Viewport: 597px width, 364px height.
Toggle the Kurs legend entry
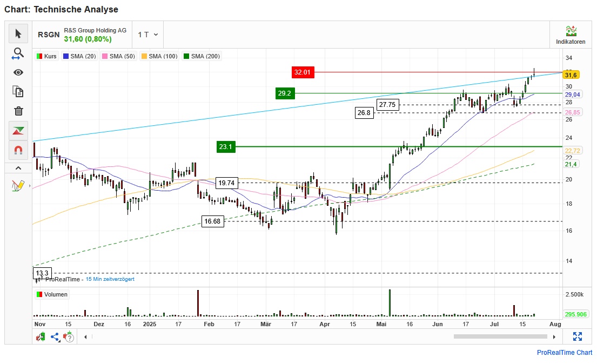point(46,56)
